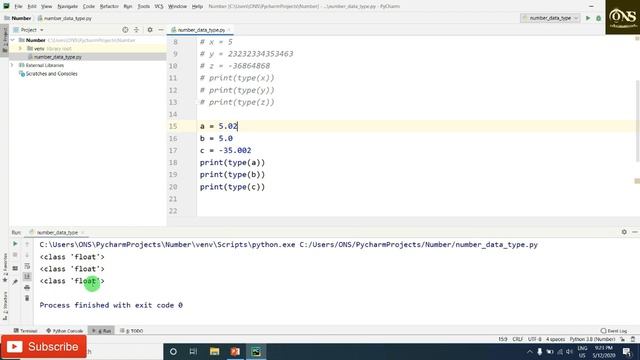Open the Terminal tool window
The height and width of the screenshot is (360, 640).
(26, 331)
